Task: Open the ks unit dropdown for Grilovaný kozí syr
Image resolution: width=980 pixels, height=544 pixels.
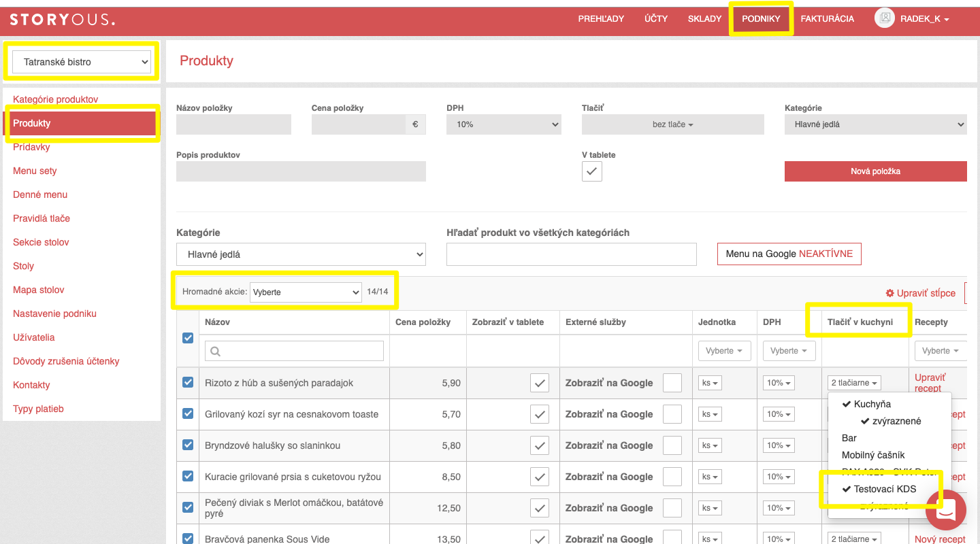Action: 710,414
